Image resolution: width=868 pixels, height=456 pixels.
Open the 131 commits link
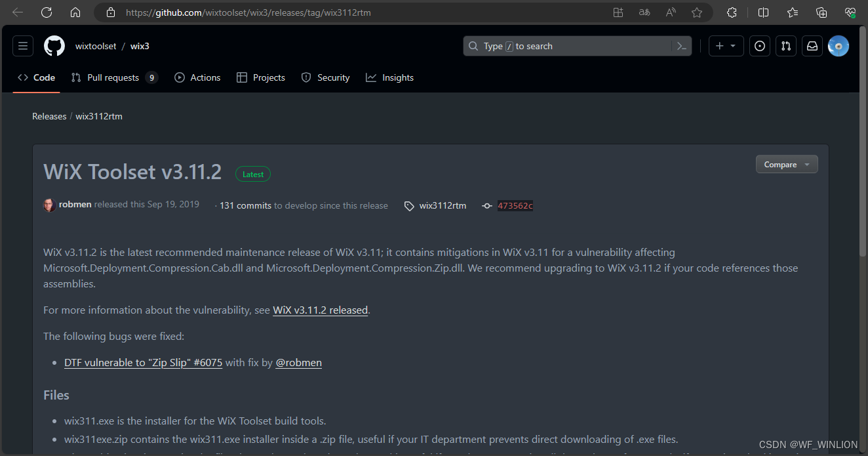point(245,205)
